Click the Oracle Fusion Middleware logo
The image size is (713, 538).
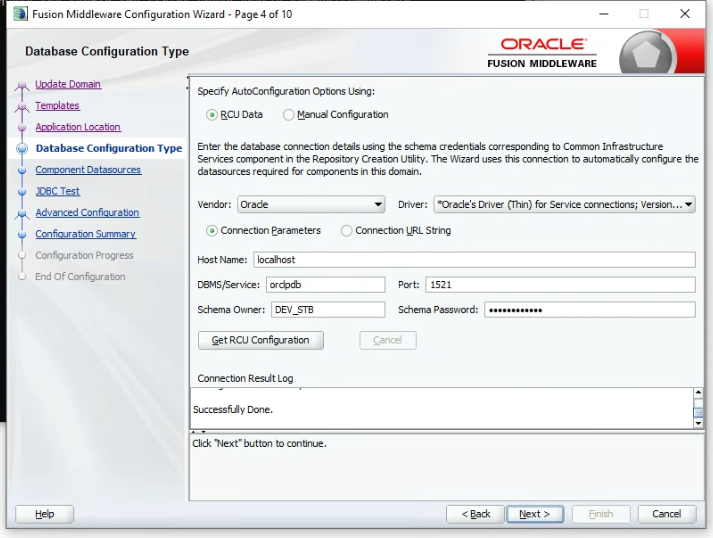(542, 53)
